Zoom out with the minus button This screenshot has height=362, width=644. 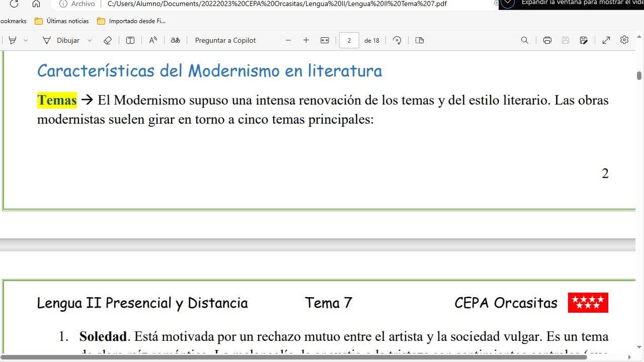288,40
